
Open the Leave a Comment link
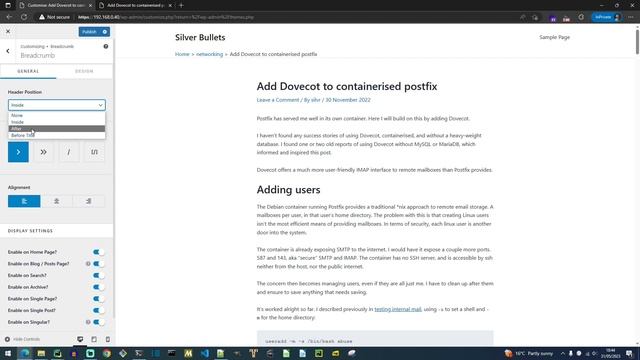(278, 100)
